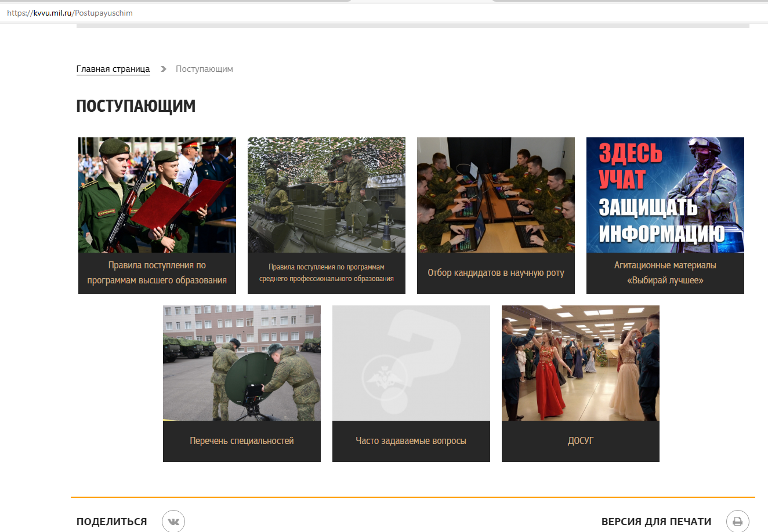Open the printer icon for print version
Screen dimensions: 768x532
pos(738,521)
